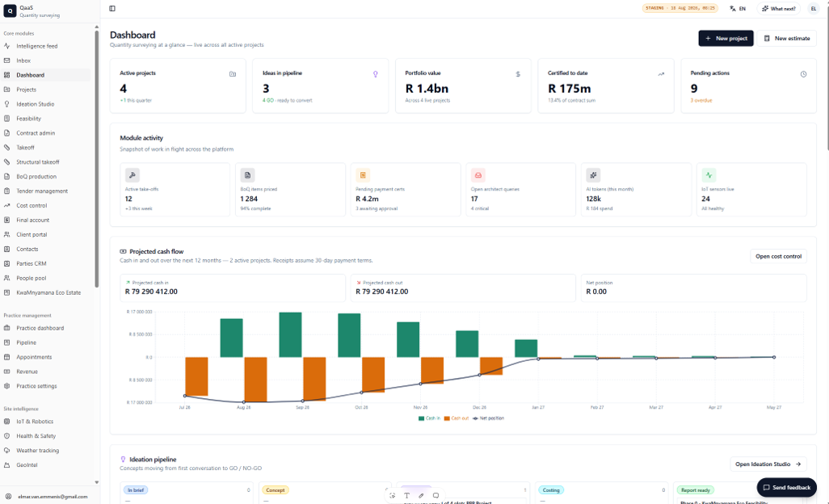Select the capture tool in floating toolbar
This screenshot has height=504, width=829.
[393, 496]
